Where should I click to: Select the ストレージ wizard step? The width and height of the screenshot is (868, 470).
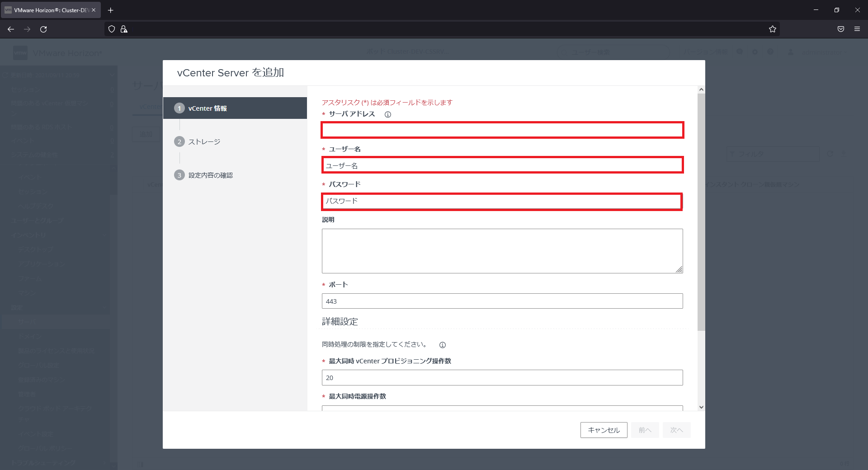coord(203,141)
